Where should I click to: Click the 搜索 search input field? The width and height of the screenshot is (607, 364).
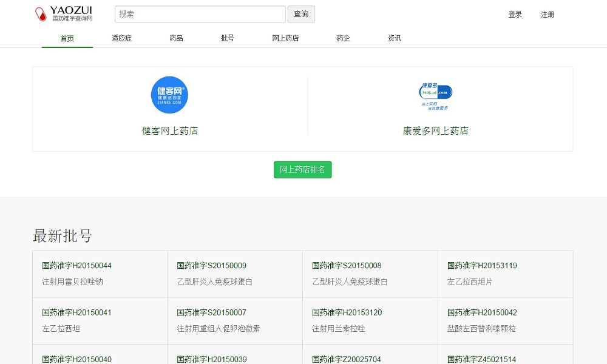click(200, 15)
